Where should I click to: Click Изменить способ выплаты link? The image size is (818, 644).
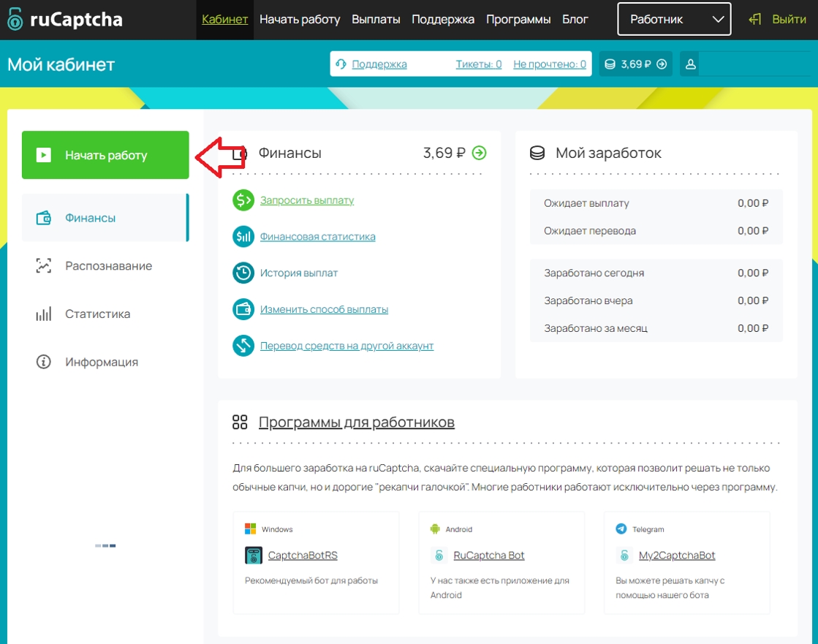point(324,309)
